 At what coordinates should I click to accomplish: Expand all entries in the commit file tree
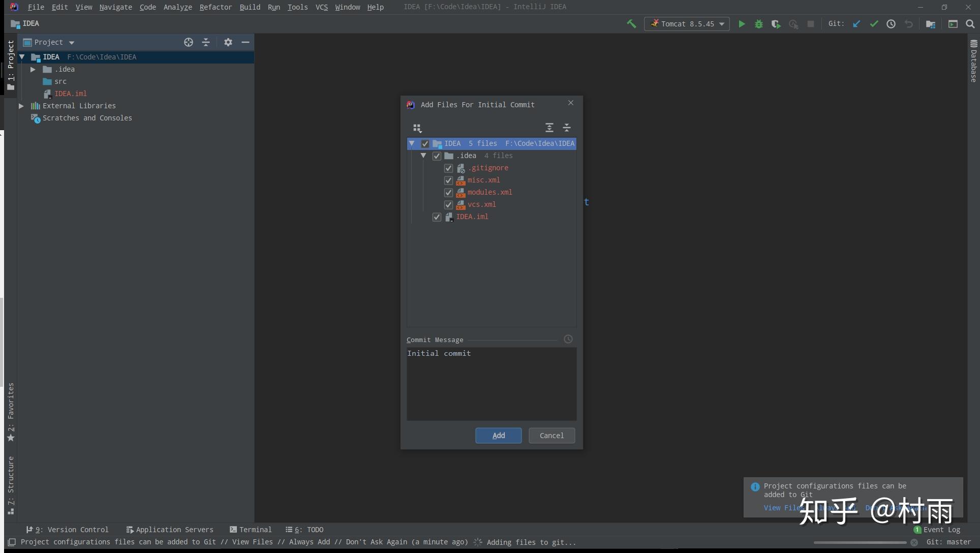(x=549, y=128)
